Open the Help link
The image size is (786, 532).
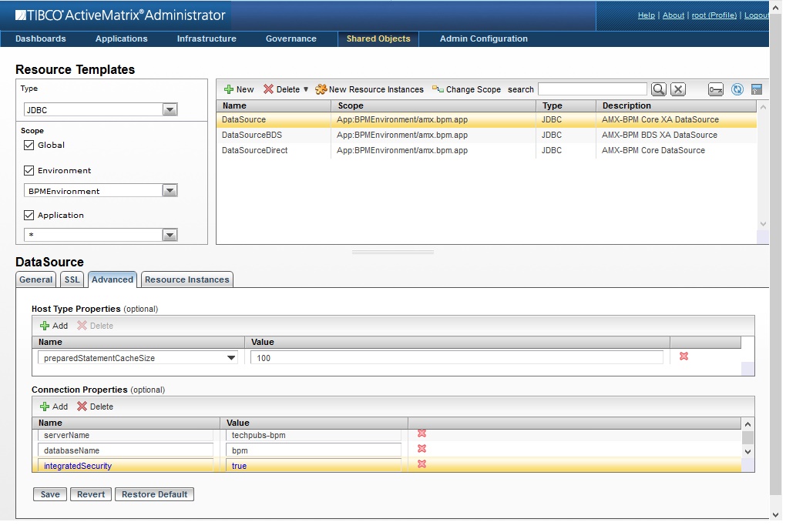647,15
